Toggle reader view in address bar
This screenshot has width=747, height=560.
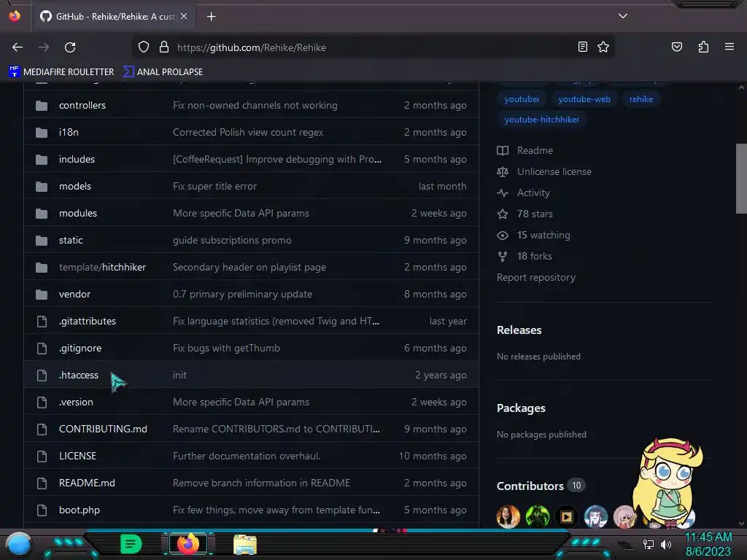click(x=582, y=47)
